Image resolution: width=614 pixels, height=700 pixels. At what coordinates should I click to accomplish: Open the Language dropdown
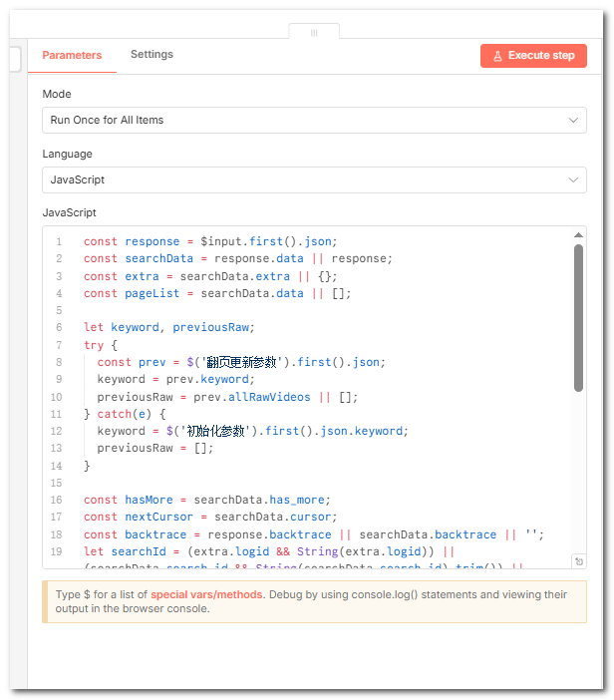(314, 180)
